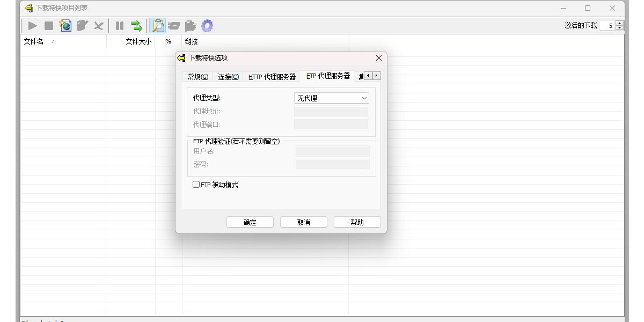Click the start download play icon
644x322 pixels.
tap(33, 25)
